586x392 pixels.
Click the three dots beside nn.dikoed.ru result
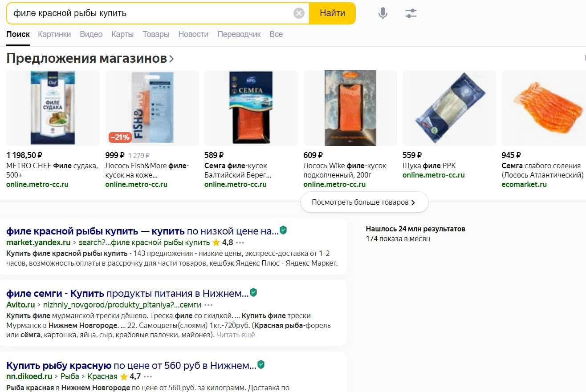(148, 377)
